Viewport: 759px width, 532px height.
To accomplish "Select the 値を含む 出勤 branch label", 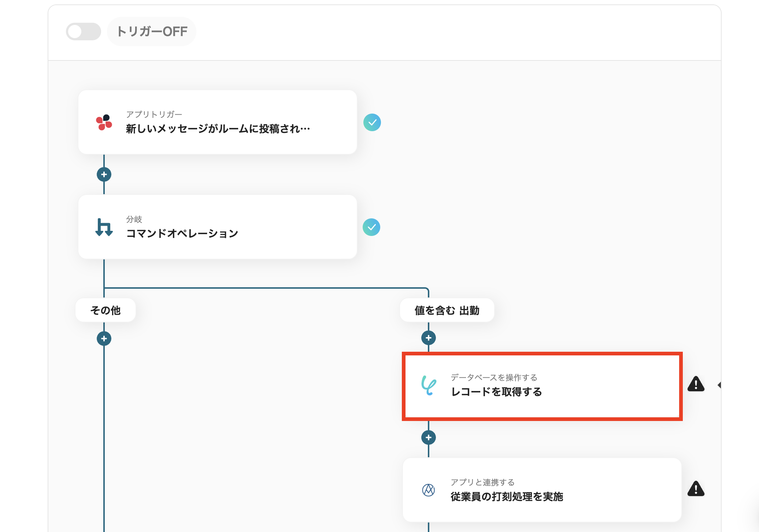I will pos(447,310).
